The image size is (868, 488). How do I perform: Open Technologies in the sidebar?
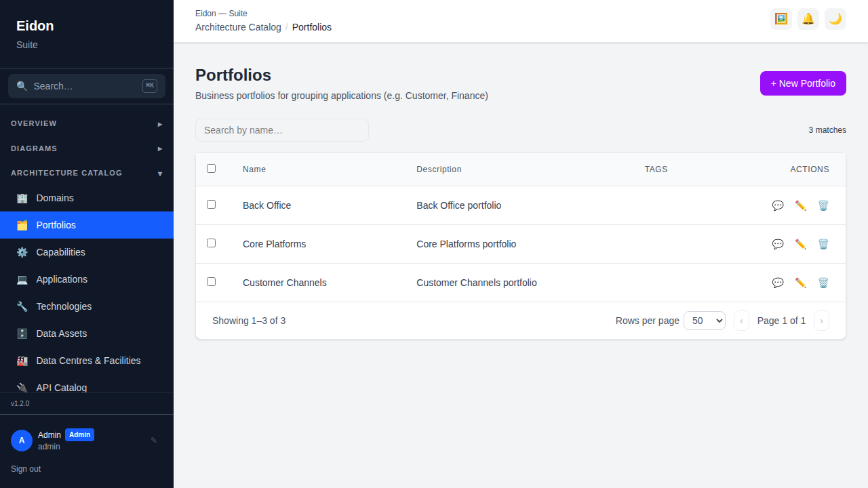(87, 306)
